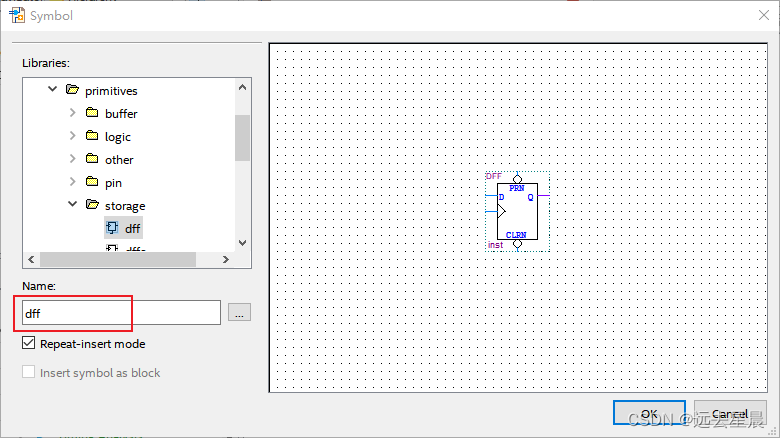Click the PRN pin on DFF symbol

(x=516, y=188)
